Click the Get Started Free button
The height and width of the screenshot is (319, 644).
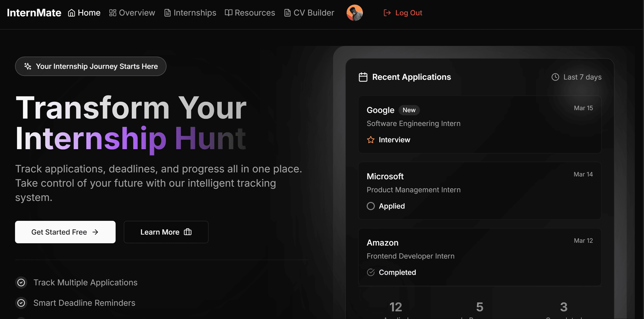pos(65,232)
